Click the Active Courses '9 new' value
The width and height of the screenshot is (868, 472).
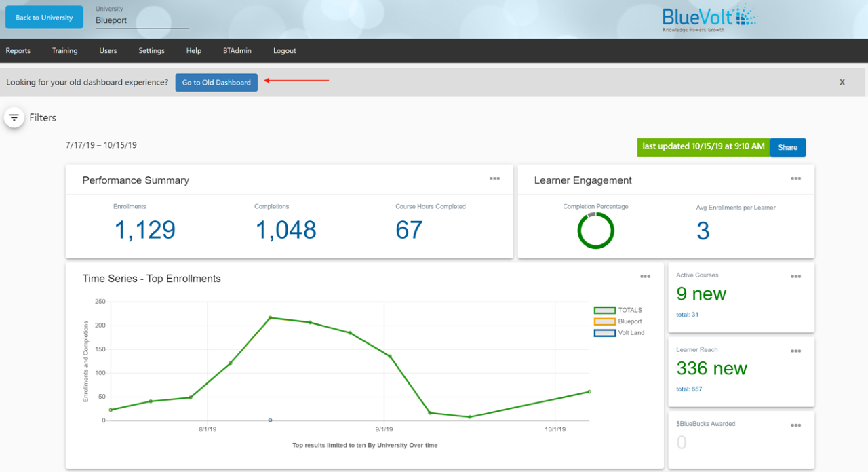(701, 294)
